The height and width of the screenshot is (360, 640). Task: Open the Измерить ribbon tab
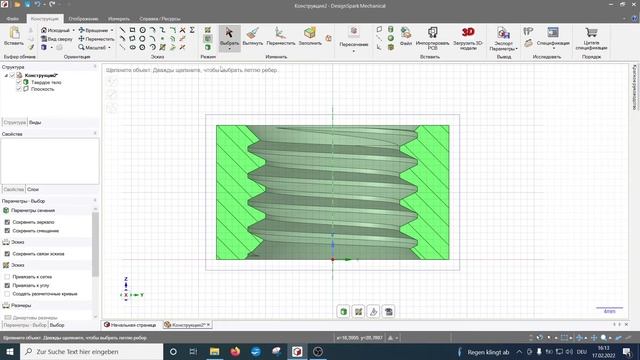pos(119,19)
